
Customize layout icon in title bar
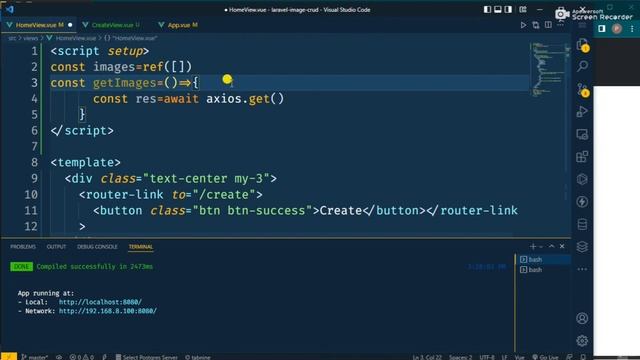[x=523, y=9]
